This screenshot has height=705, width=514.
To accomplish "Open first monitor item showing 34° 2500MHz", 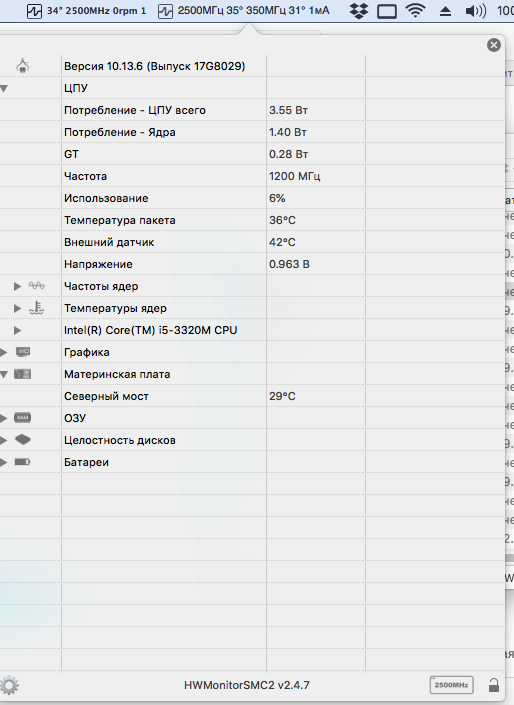I will (x=86, y=11).
